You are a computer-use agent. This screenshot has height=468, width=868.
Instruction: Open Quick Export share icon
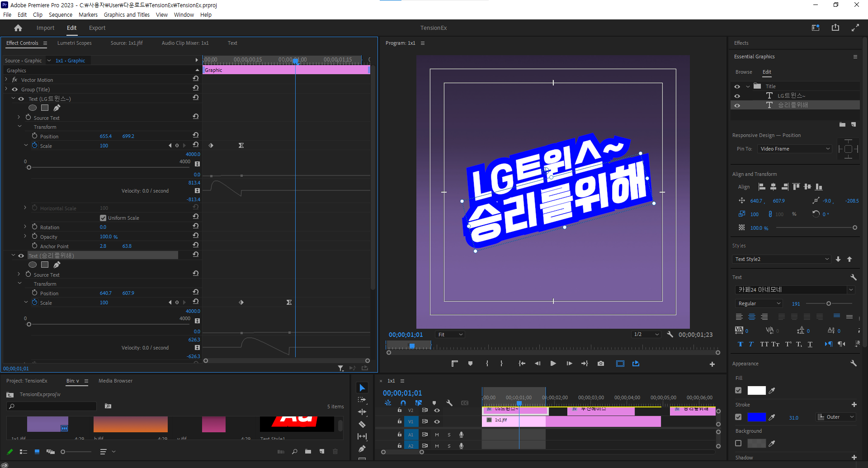835,28
